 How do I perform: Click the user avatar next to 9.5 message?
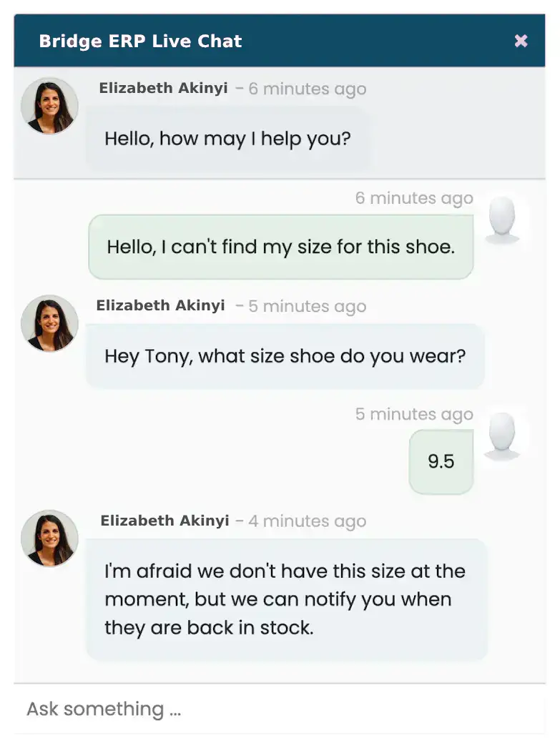coord(501,435)
